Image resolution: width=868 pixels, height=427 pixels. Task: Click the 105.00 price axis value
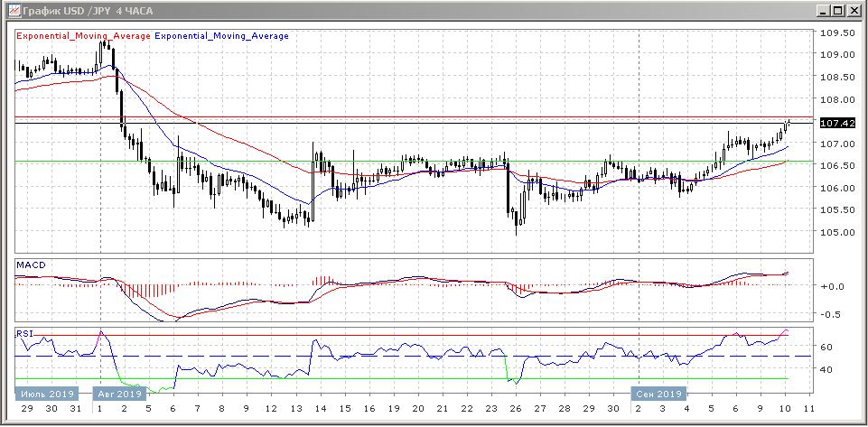[x=836, y=232]
